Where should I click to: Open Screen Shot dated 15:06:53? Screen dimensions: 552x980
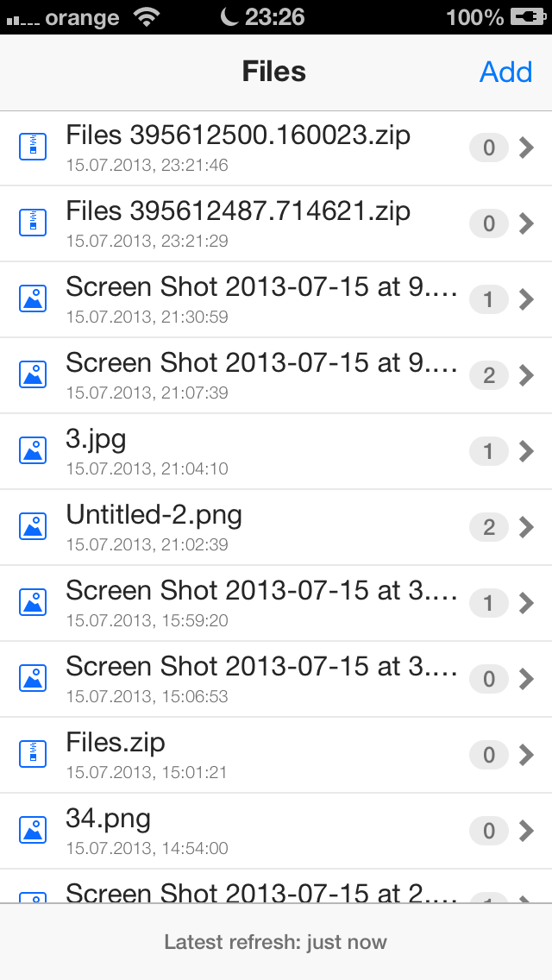(x=261, y=668)
